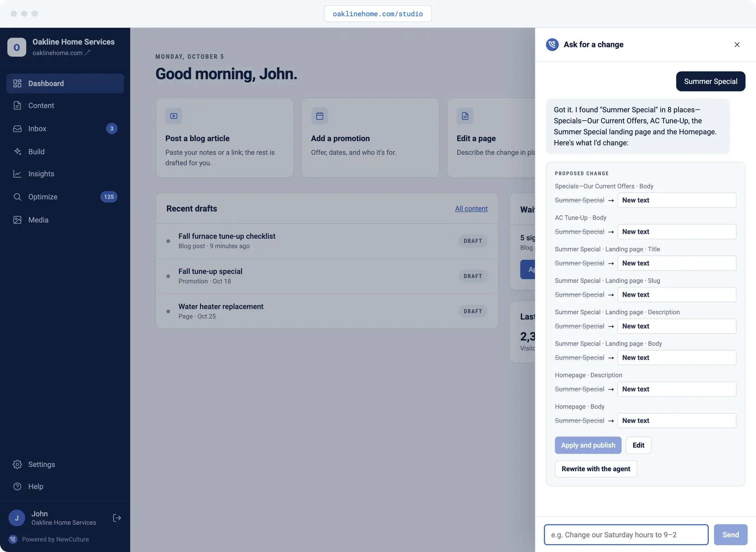The width and height of the screenshot is (756, 552).
Task: Click the Optimize magnifier icon
Action: (x=17, y=197)
